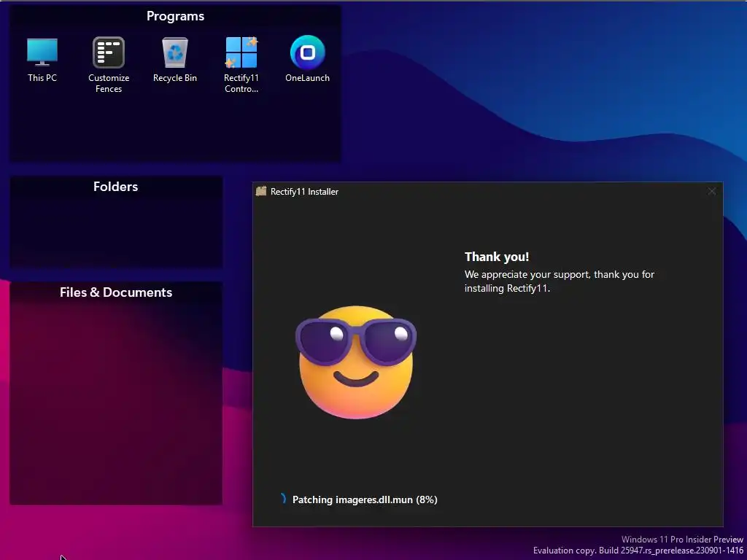
Task: Open the Rectify11 Control Center icon
Action: tap(241, 65)
